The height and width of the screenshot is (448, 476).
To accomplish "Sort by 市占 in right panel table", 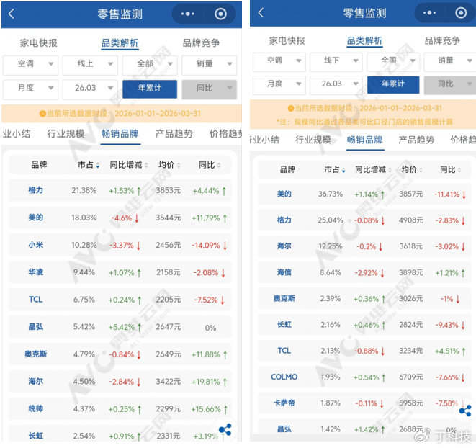I will (x=335, y=169).
